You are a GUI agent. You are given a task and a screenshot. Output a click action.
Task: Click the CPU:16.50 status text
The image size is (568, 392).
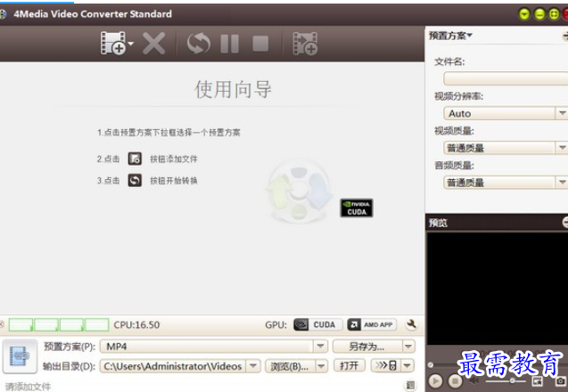[x=136, y=324]
